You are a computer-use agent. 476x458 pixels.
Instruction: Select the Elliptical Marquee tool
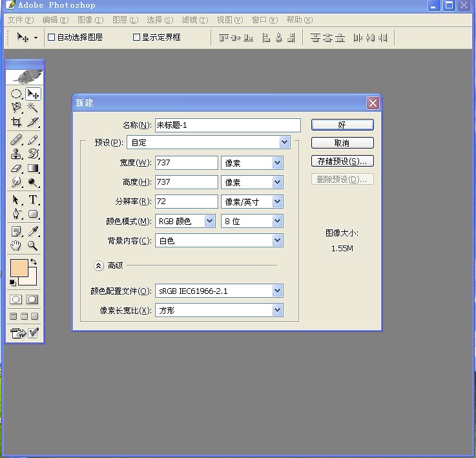(16, 94)
